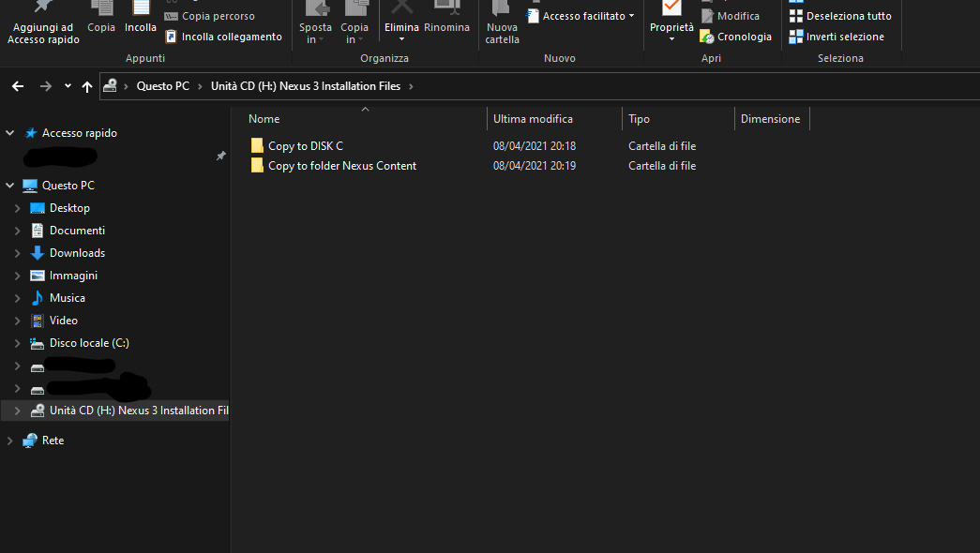Open Cronologia from the ribbon
The width and height of the screenshot is (980, 553).
pyautogui.click(x=735, y=37)
